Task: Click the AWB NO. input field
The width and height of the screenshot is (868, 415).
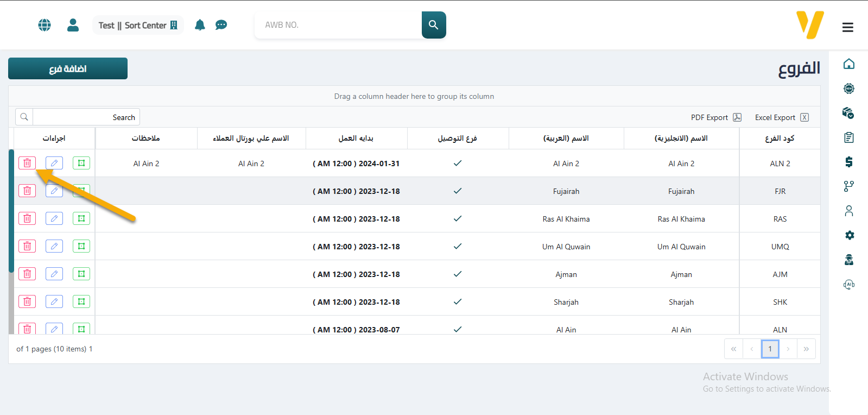Action: tap(338, 25)
